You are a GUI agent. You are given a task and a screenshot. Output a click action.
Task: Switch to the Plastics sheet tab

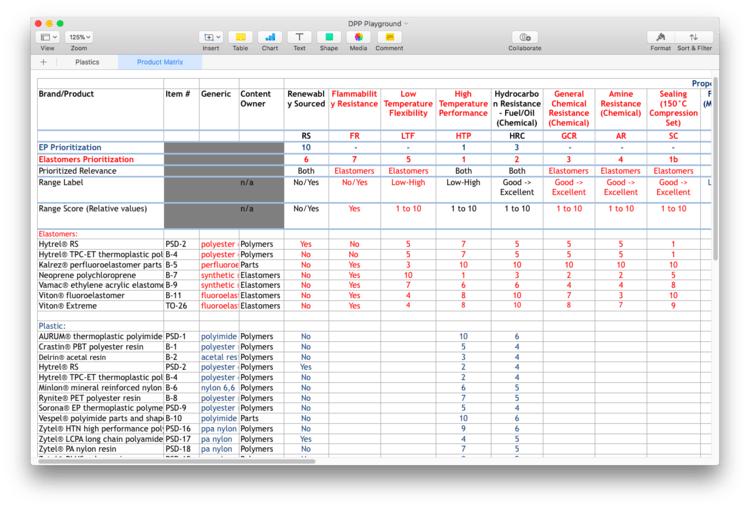click(x=87, y=62)
